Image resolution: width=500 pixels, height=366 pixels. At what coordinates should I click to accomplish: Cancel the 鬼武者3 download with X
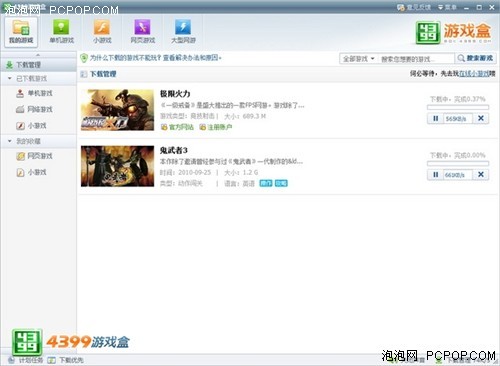tap(481, 175)
